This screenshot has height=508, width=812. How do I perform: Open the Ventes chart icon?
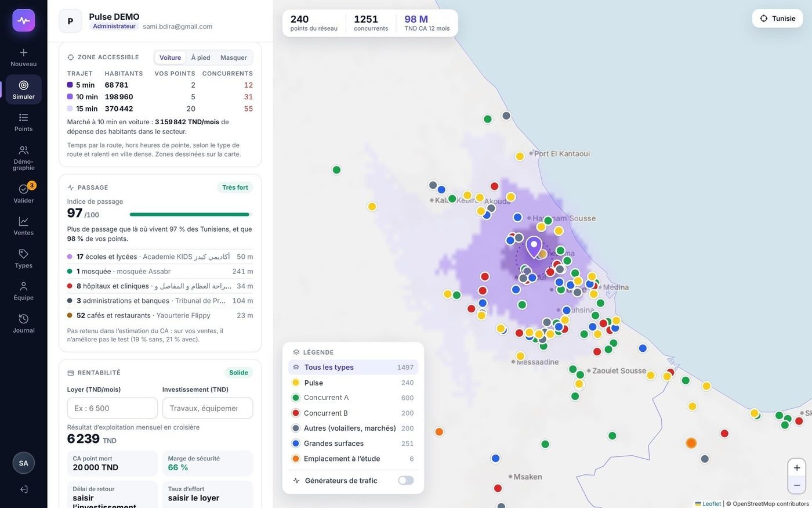pos(24,221)
